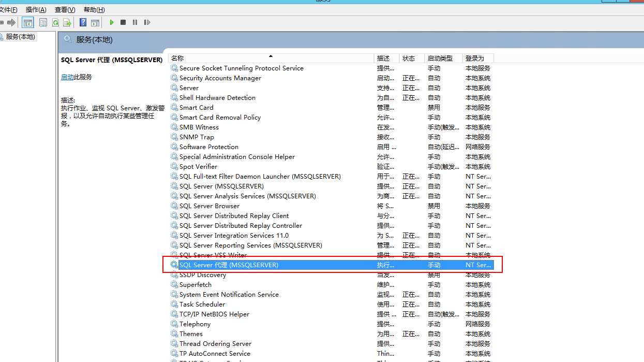The width and height of the screenshot is (644, 362).
Task: Click the 启动 link to start the service
Action: [67, 77]
